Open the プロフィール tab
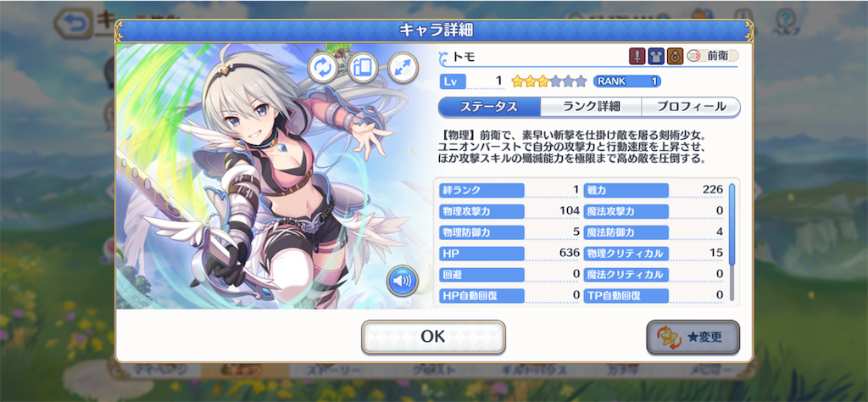Screen dimensions: 868x402 (691, 107)
